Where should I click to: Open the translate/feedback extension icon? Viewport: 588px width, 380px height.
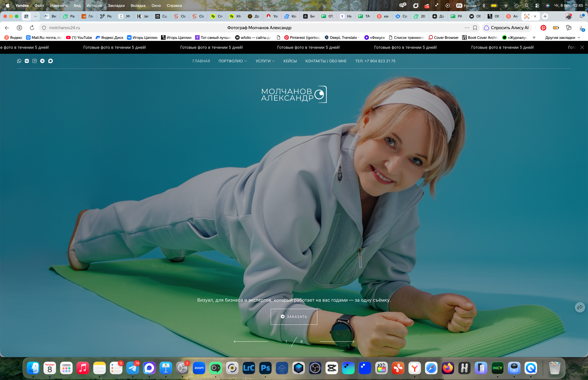(x=568, y=28)
